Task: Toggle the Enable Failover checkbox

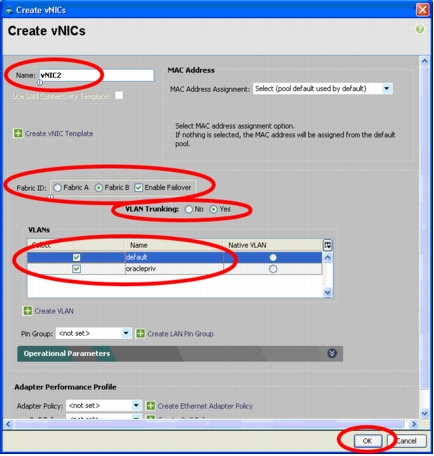Action: (x=138, y=188)
